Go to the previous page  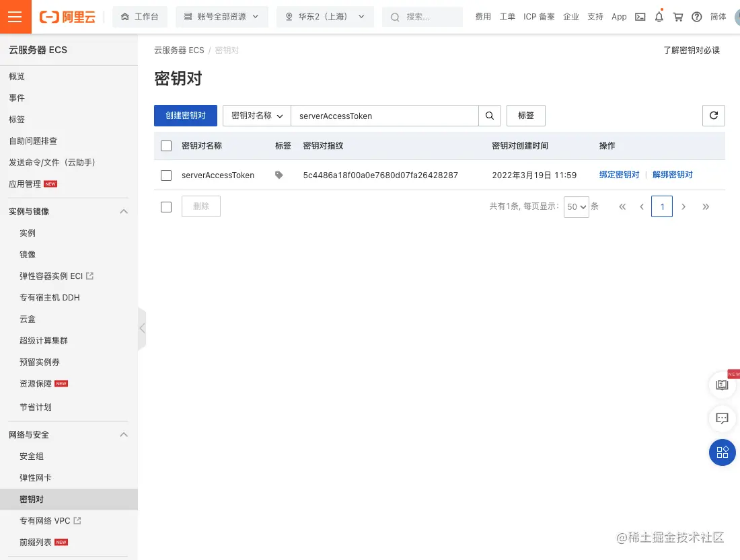click(x=642, y=206)
